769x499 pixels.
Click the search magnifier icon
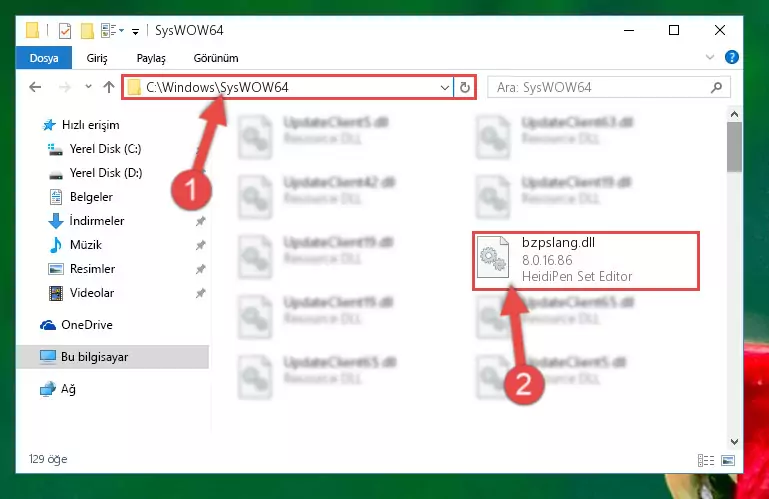716,87
